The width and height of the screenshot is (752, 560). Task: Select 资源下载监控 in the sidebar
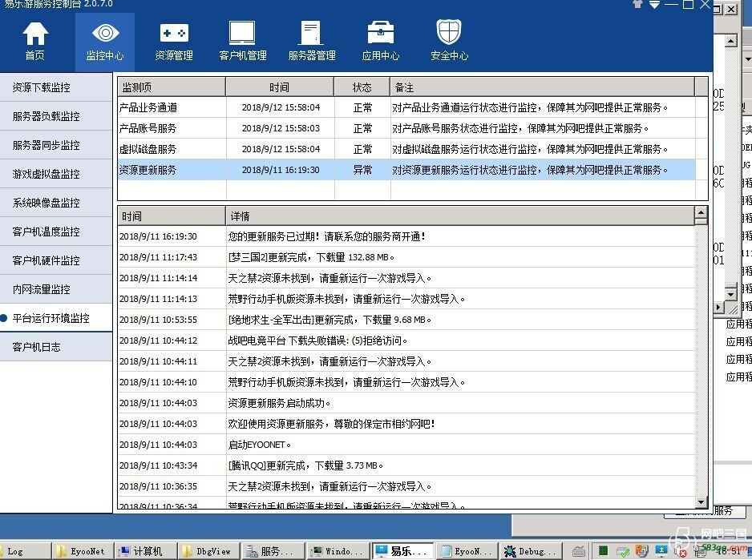(56, 87)
